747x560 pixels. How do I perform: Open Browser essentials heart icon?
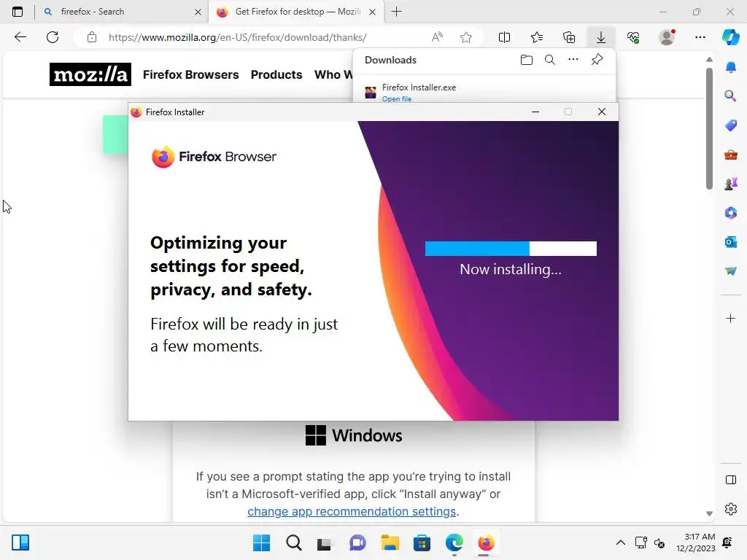[x=633, y=37]
